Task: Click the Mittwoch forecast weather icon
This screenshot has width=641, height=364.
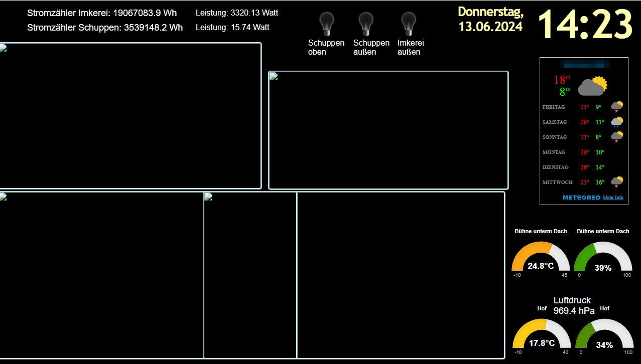Action: click(617, 182)
